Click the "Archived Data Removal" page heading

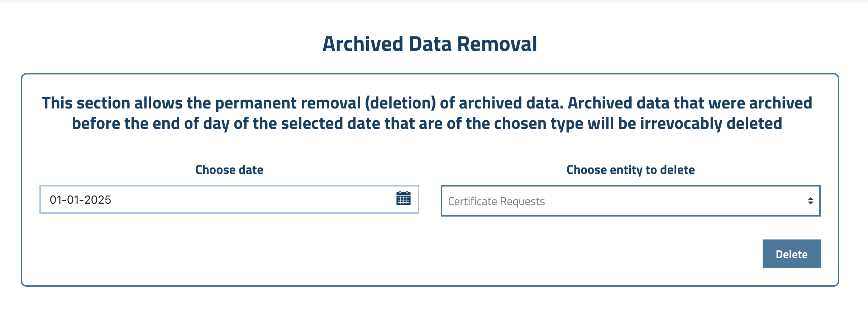(x=430, y=44)
